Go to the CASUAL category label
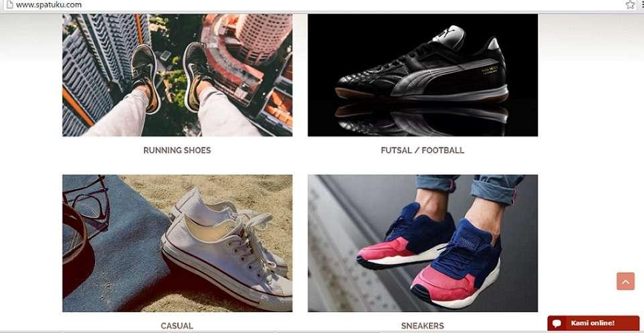 coord(177,326)
